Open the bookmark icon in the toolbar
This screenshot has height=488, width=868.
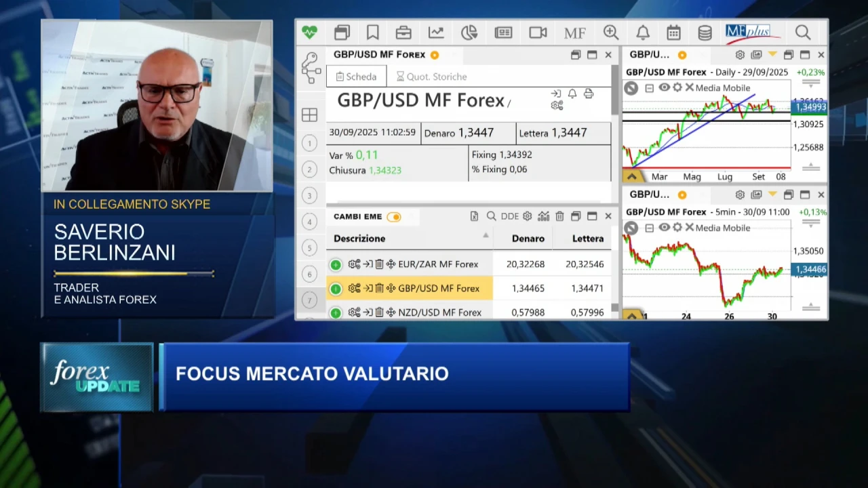tap(372, 33)
